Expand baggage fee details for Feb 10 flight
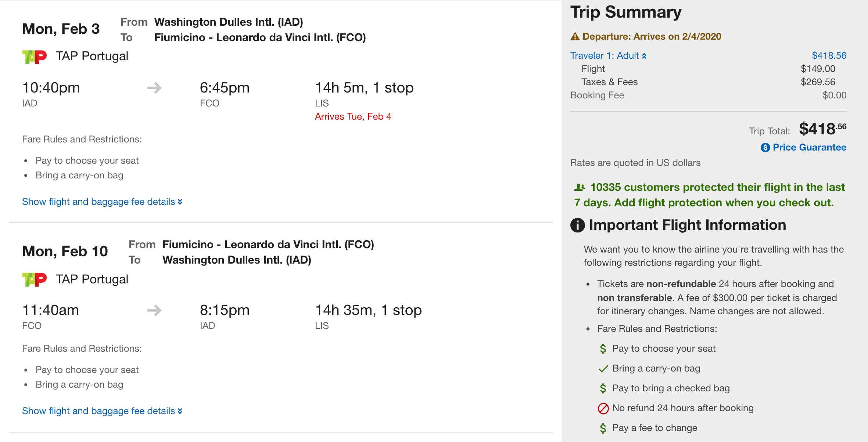Viewport: 868px width, 442px height. tap(102, 411)
